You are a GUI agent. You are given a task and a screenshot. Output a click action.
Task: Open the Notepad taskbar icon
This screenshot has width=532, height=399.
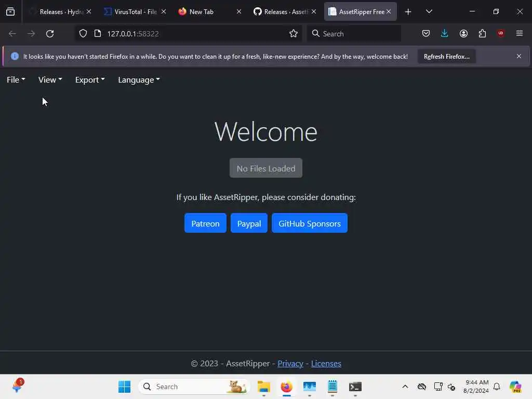click(x=332, y=387)
